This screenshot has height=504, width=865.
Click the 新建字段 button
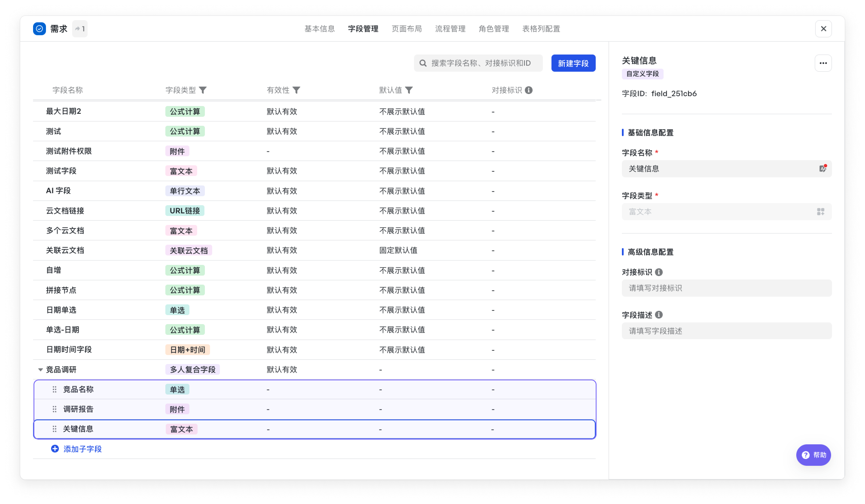[573, 63]
